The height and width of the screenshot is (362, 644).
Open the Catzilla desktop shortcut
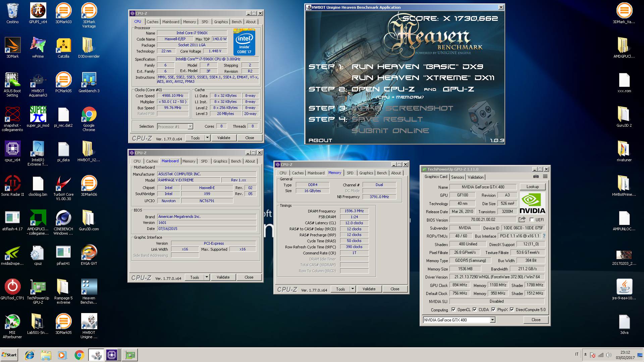tap(63, 48)
